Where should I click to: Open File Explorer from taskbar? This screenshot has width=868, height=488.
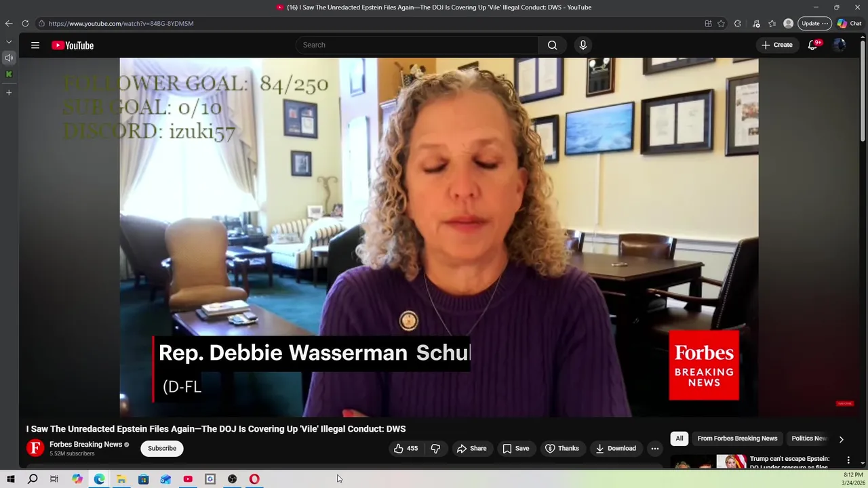click(x=121, y=479)
